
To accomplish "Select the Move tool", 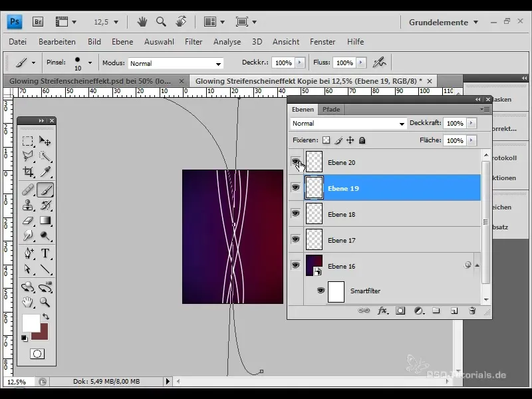I will (45, 140).
